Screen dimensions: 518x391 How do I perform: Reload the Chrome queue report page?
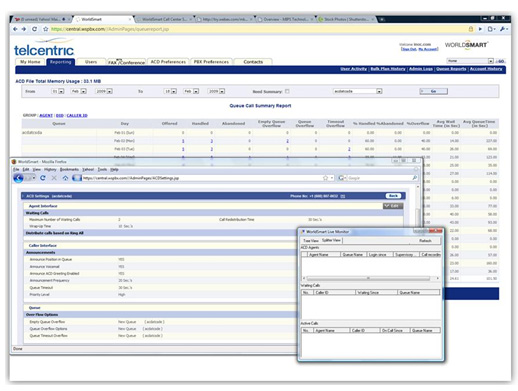(x=34, y=29)
